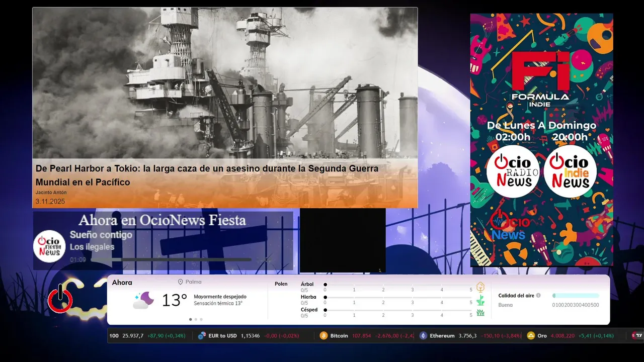Click the artist name Los ilegales
Screen dimensions: 644x362
pos(92,247)
